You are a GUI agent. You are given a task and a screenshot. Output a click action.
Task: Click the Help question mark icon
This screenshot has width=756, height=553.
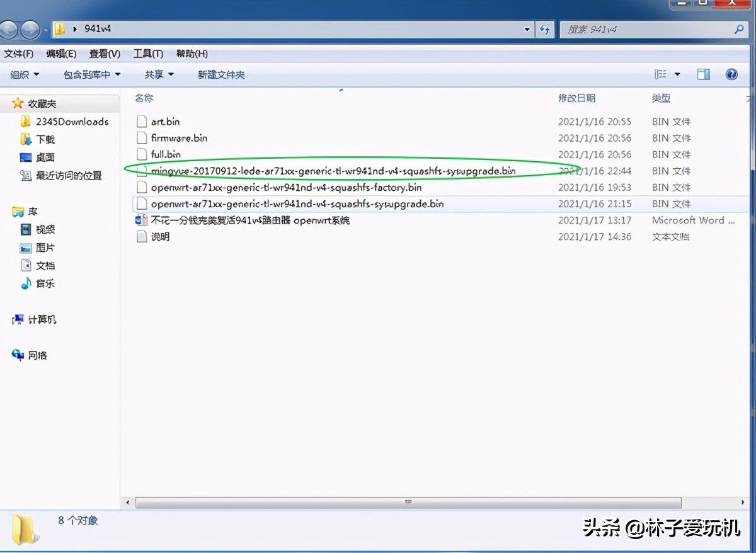point(731,74)
